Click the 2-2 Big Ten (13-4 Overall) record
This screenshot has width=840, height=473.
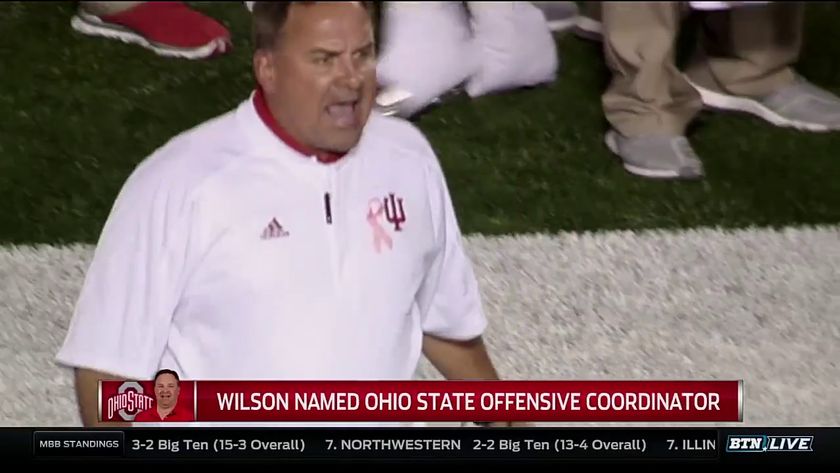(x=559, y=445)
